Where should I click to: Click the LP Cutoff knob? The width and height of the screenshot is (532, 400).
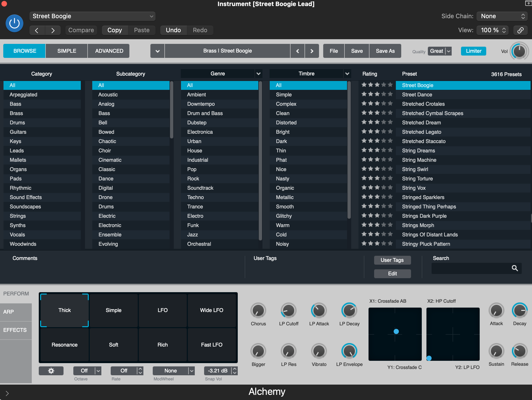[288, 310]
